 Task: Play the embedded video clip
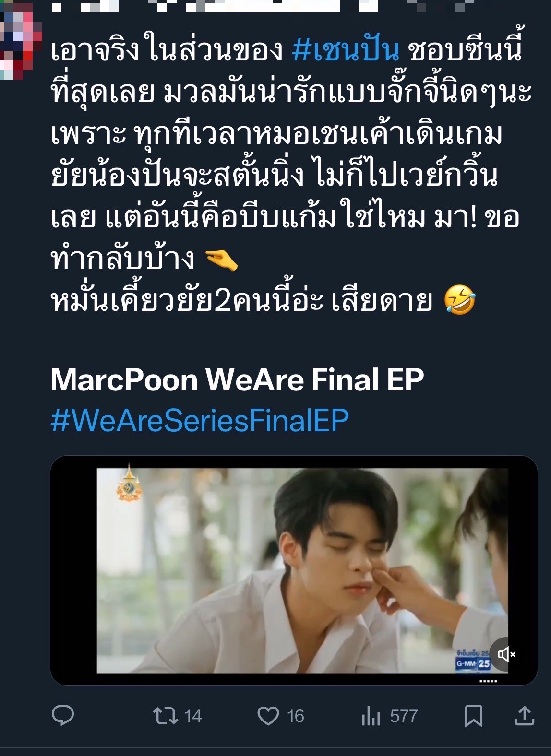[294, 570]
